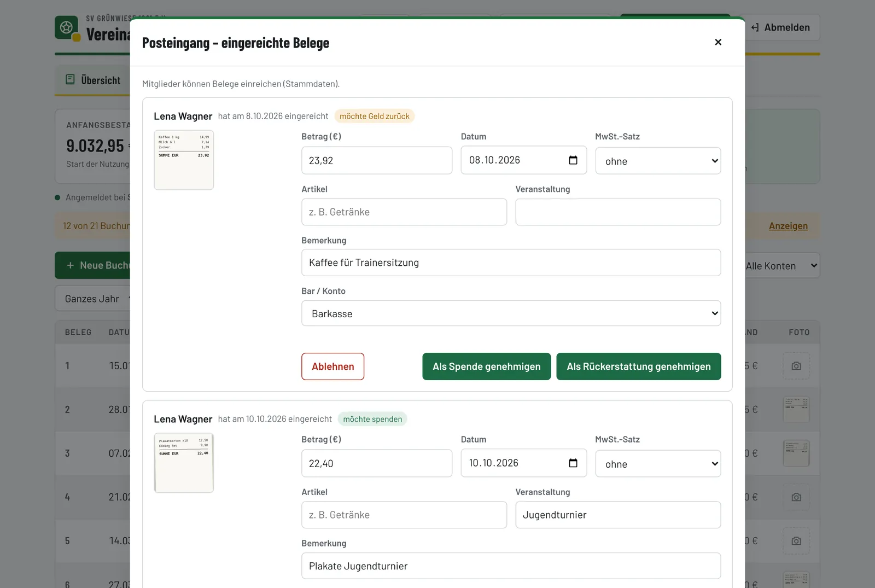Open the 22,40 receipt image thumbnail
The height and width of the screenshot is (588, 875).
click(x=184, y=463)
